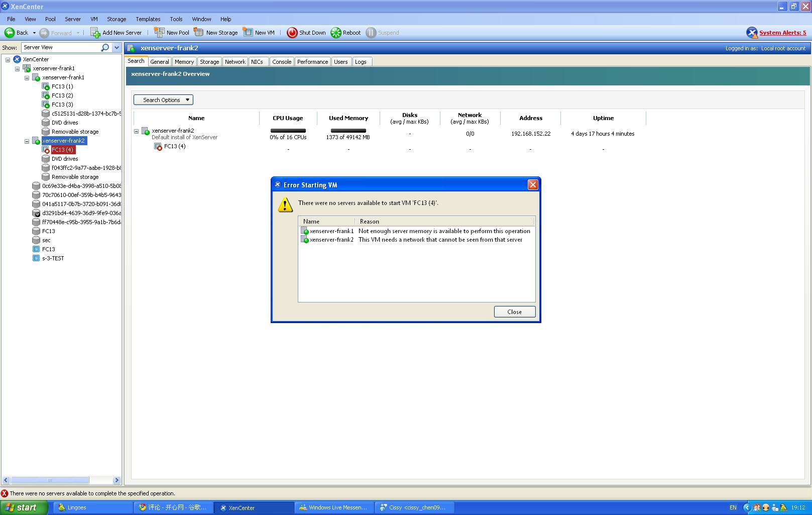The height and width of the screenshot is (515, 812).
Task: Click the New Pool icon
Action: click(x=159, y=33)
